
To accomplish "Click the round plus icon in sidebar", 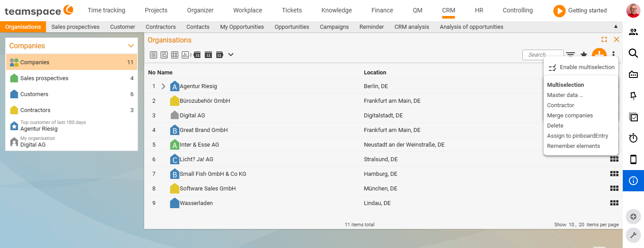I will point(633,217).
